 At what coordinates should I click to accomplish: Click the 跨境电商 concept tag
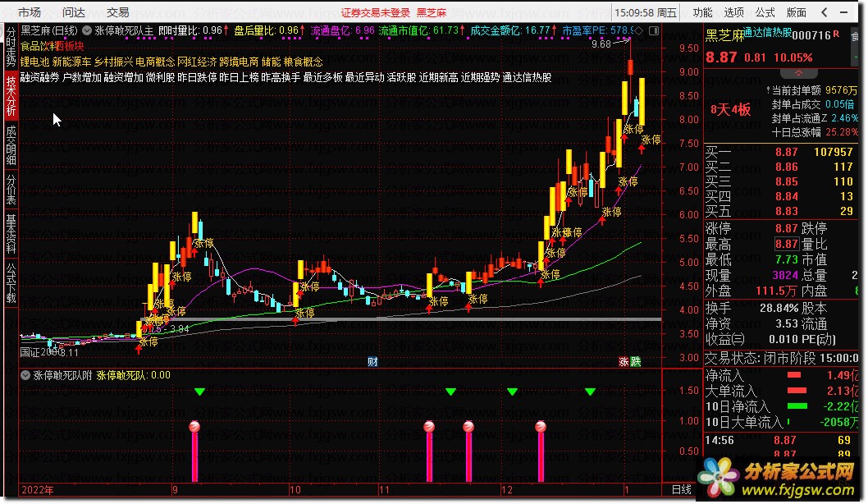coord(239,62)
